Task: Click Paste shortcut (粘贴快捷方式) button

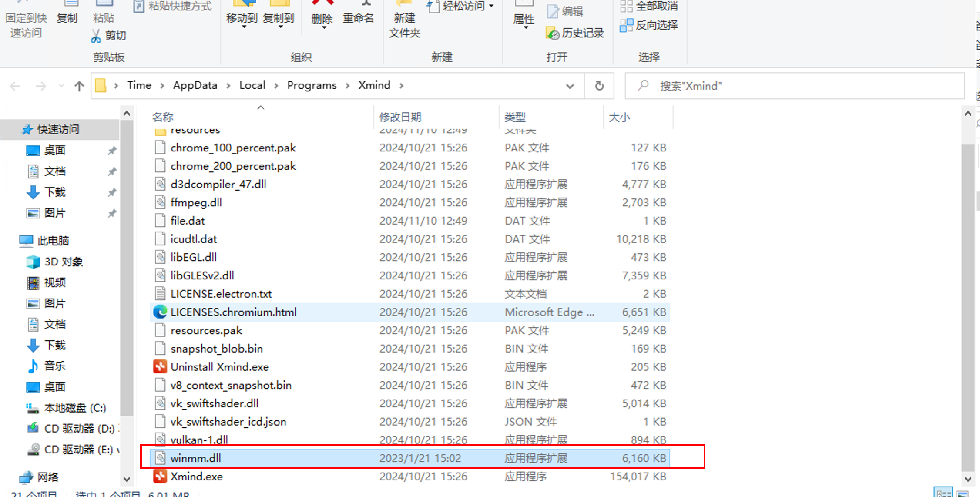Action: (x=172, y=6)
